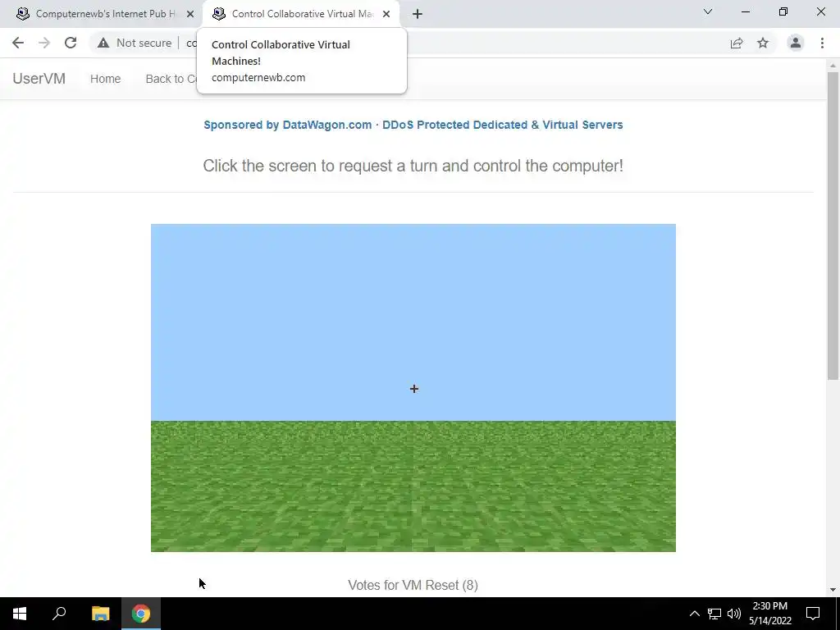Open File Explorer from the taskbar

pos(100,614)
